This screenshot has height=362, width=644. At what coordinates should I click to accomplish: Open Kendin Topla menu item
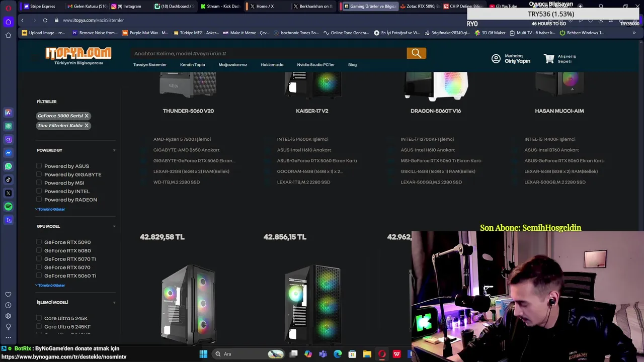pyautogui.click(x=193, y=65)
